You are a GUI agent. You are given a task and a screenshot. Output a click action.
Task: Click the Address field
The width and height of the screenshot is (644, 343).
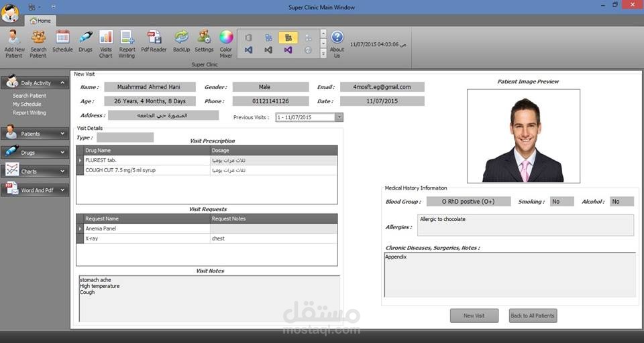pos(164,115)
